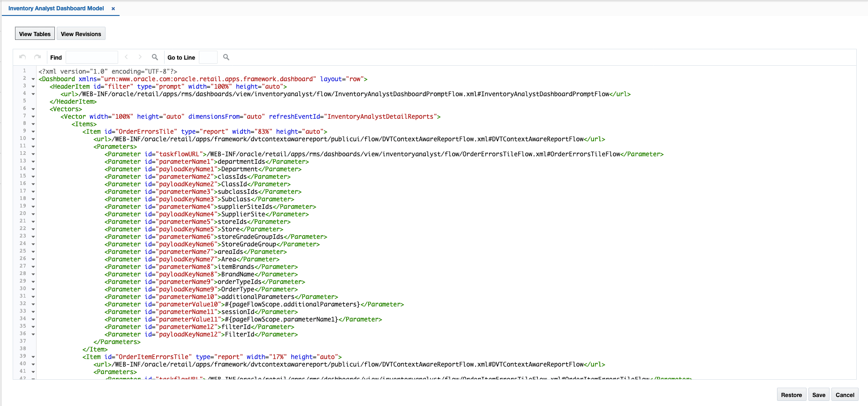Click the areaIds parameter value
This screenshot has height=406, width=868.
point(230,252)
